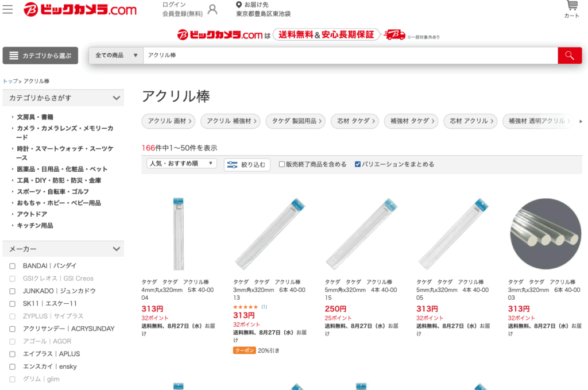Open カテゴリから選ぶ menu button
The width and height of the screenshot is (588, 390).
click(x=41, y=56)
